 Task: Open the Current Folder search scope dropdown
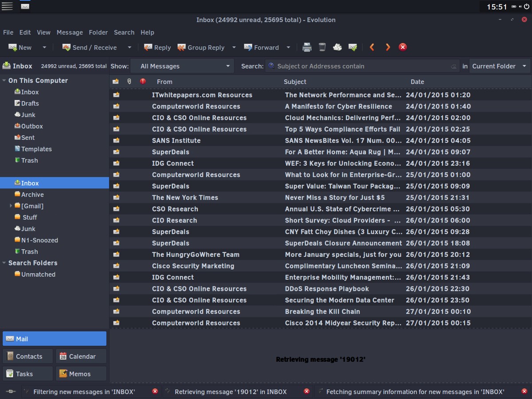(500, 66)
